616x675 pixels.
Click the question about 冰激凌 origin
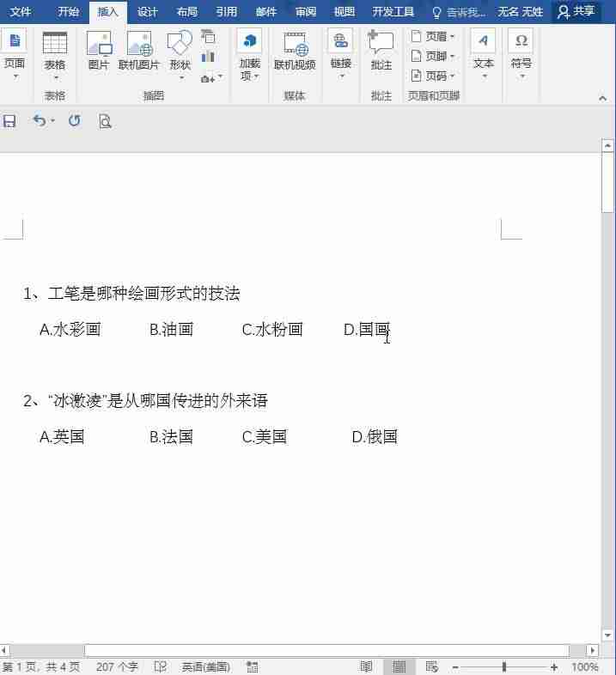pyautogui.click(x=145, y=401)
